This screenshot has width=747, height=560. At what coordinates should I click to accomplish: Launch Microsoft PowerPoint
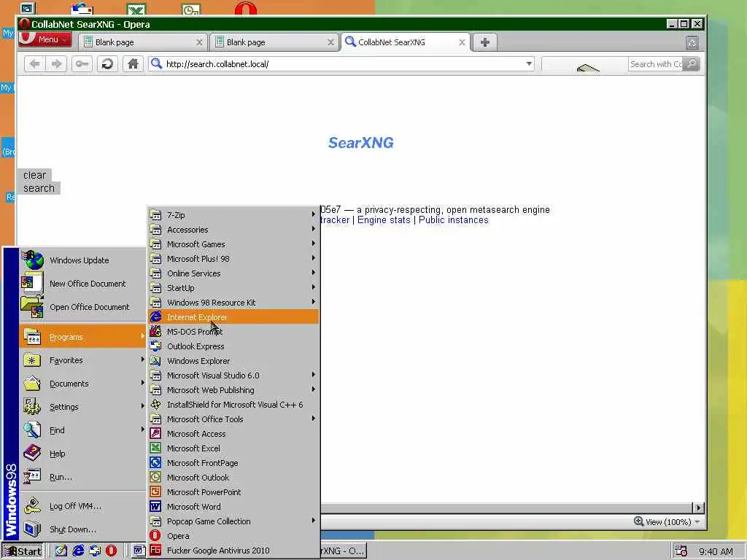click(233, 492)
